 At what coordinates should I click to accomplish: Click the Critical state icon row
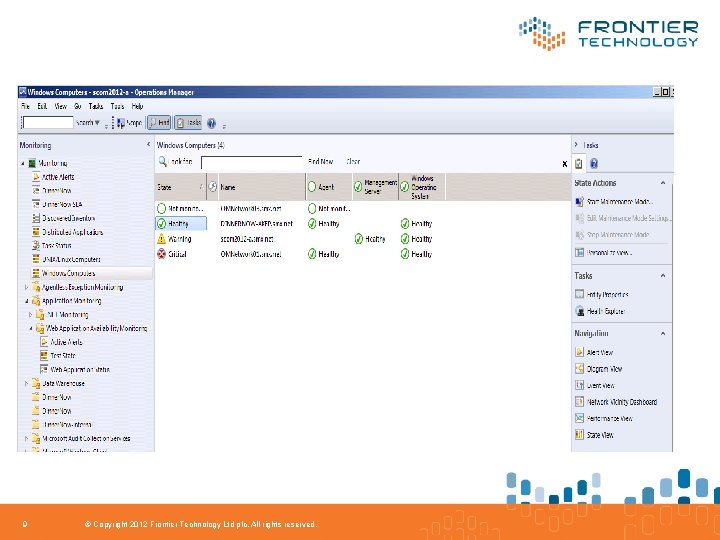pyautogui.click(x=161, y=254)
